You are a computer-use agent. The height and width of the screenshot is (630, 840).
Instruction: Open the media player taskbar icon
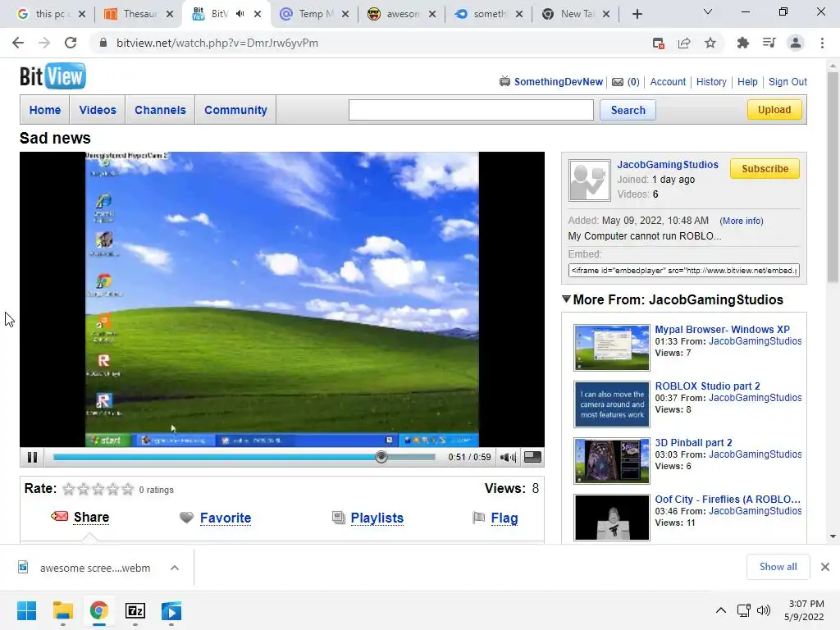(x=171, y=610)
